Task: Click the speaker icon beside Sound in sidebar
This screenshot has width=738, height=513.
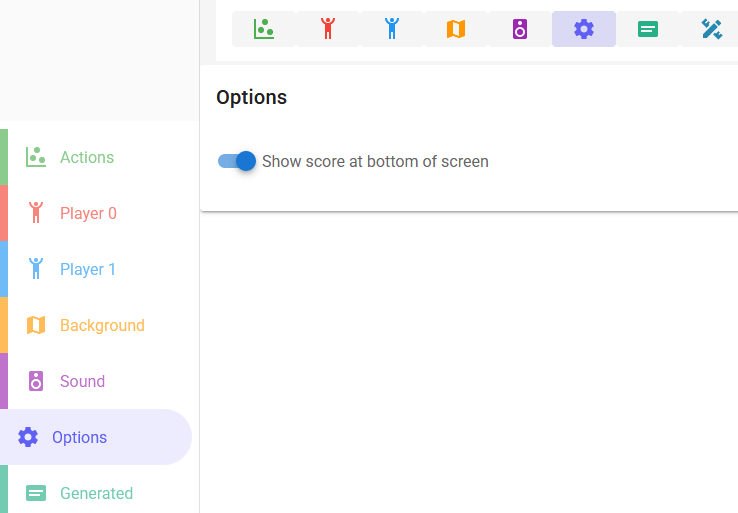Action: click(36, 381)
